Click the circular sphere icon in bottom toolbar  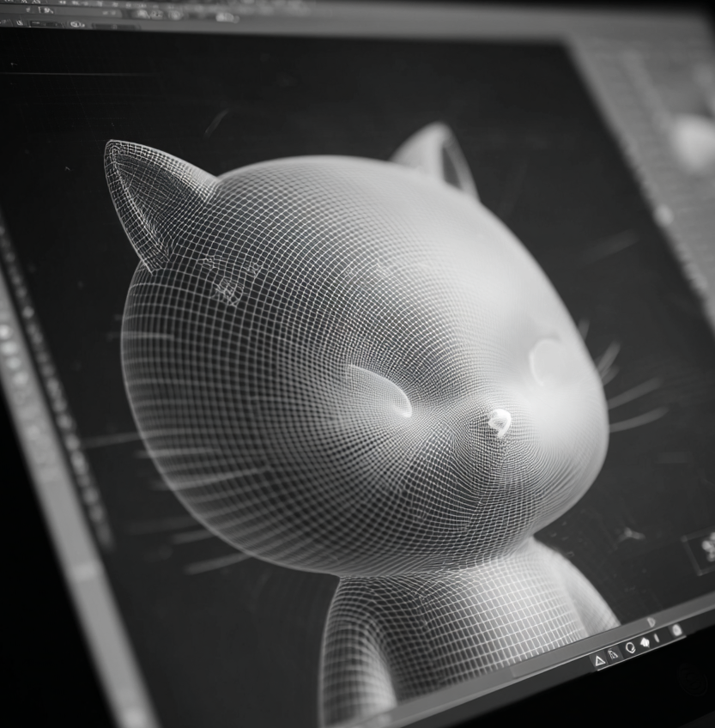coord(630,648)
